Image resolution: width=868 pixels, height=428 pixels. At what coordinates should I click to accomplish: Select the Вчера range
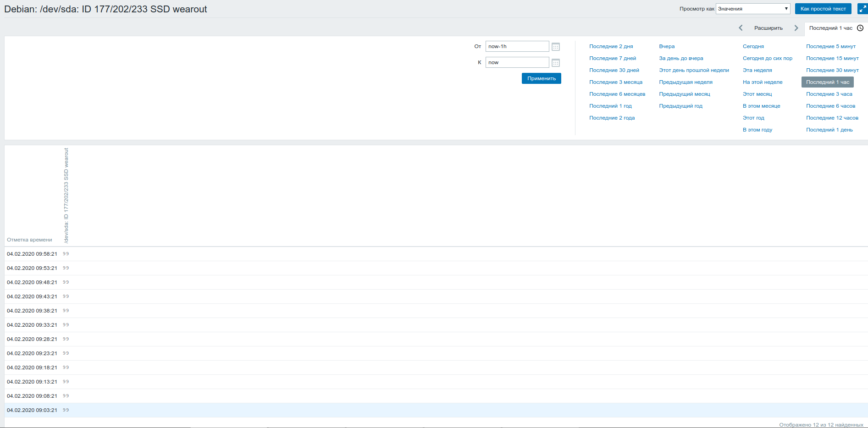[667, 46]
